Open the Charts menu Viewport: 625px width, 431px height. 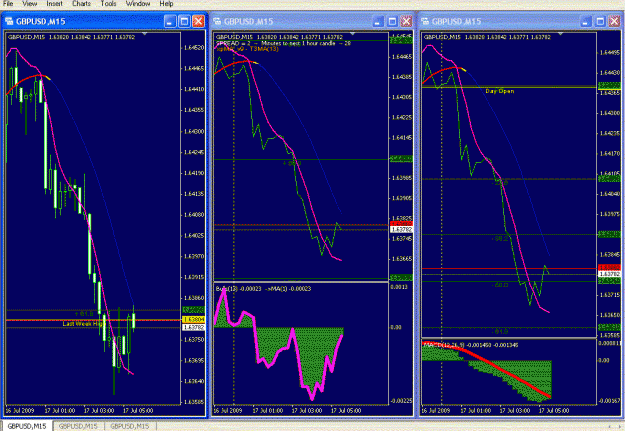click(x=81, y=4)
